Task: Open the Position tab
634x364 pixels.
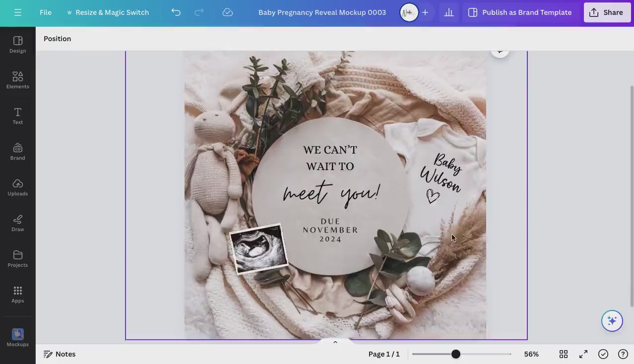Action: point(57,39)
